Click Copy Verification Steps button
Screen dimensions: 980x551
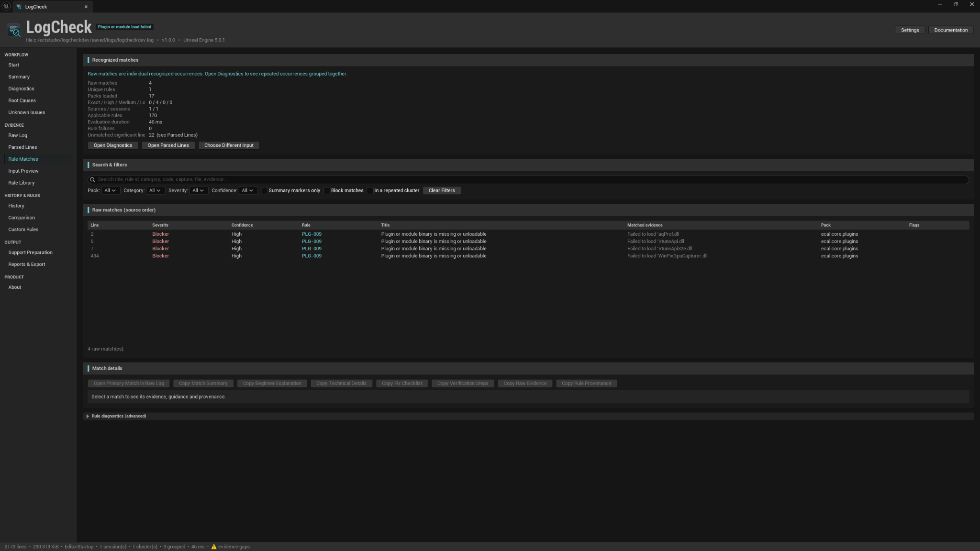463,384
